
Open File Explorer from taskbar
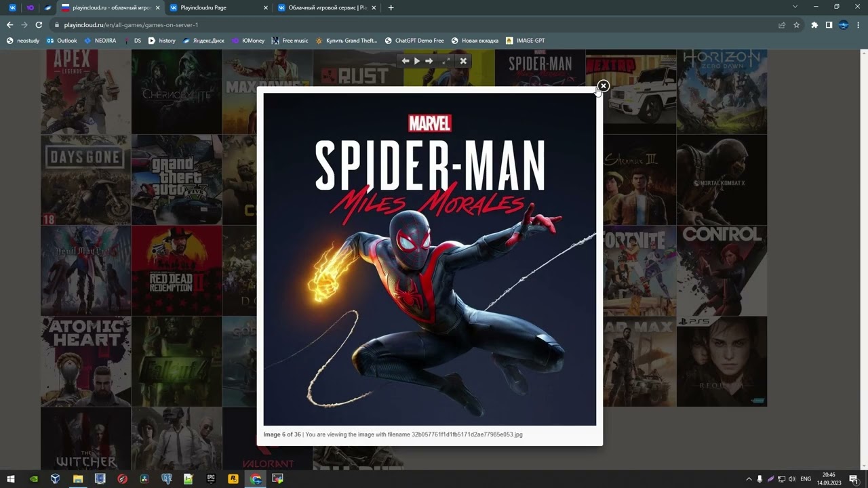click(x=78, y=479)
